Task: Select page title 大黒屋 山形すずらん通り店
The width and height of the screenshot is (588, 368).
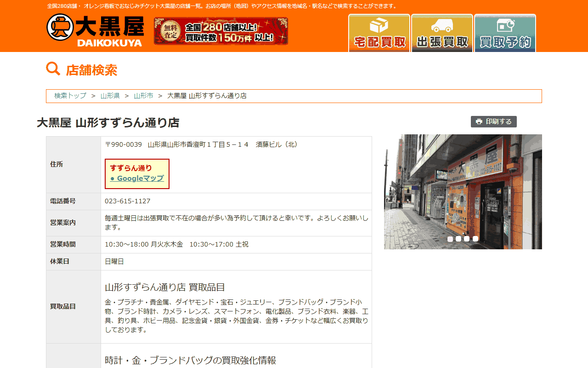Action: (x=108, y=123)
